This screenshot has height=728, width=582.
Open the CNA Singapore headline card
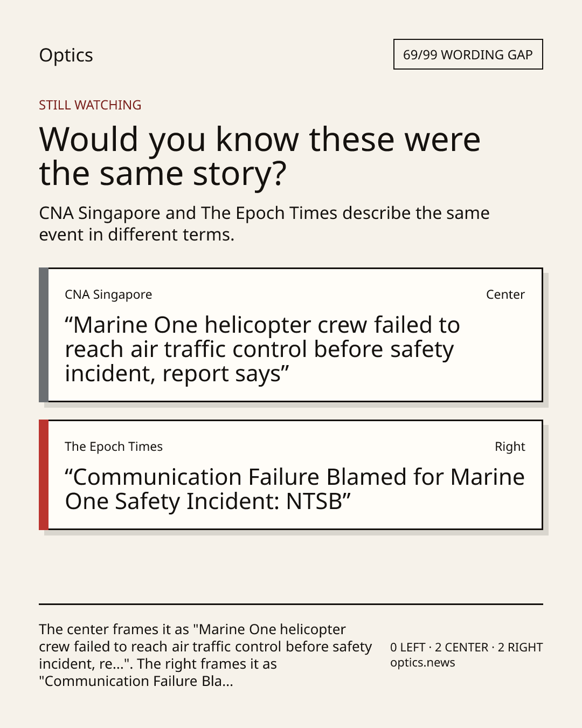tap(290, 335)
